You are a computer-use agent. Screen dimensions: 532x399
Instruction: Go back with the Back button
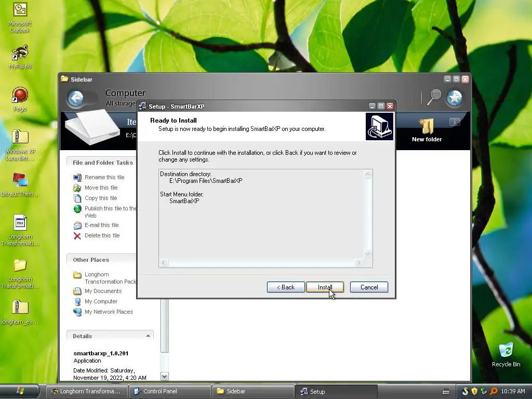point(286,287)
